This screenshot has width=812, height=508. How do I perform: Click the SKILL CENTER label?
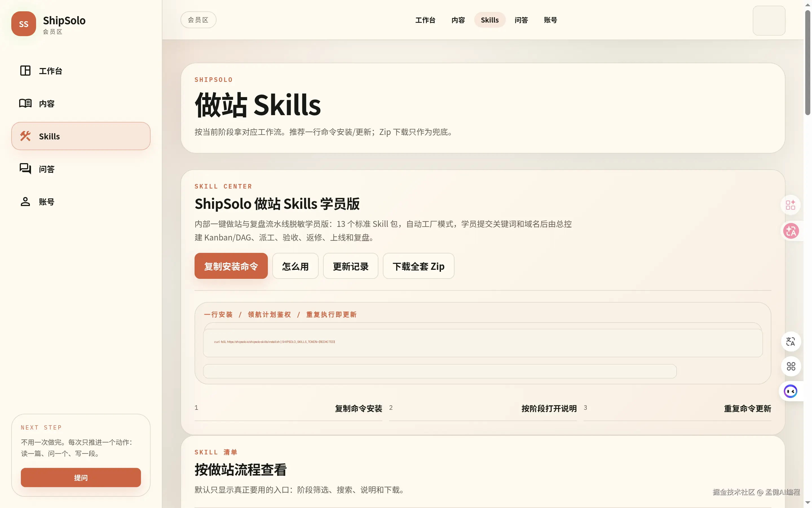click(x=223, y=186)
